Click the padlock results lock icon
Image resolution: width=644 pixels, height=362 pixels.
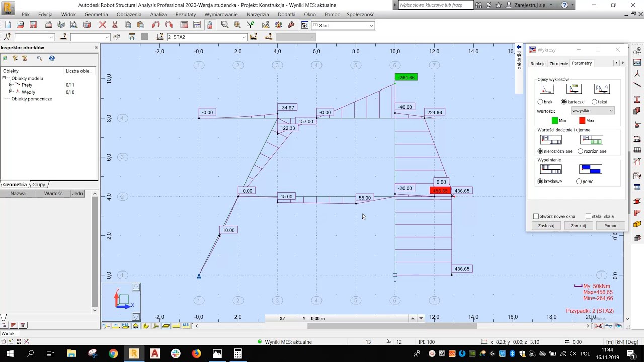(x=210, y=25)
